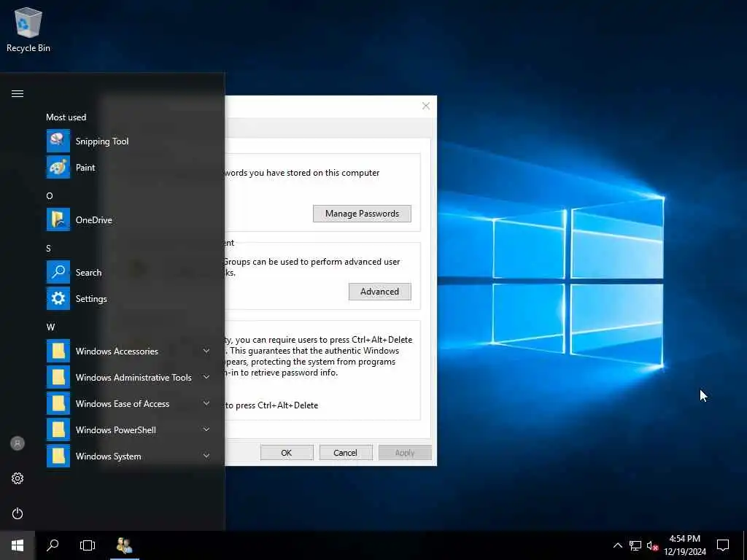Open Task View on the taskbar
747x560 pixels.
click(x=88, y=545)
